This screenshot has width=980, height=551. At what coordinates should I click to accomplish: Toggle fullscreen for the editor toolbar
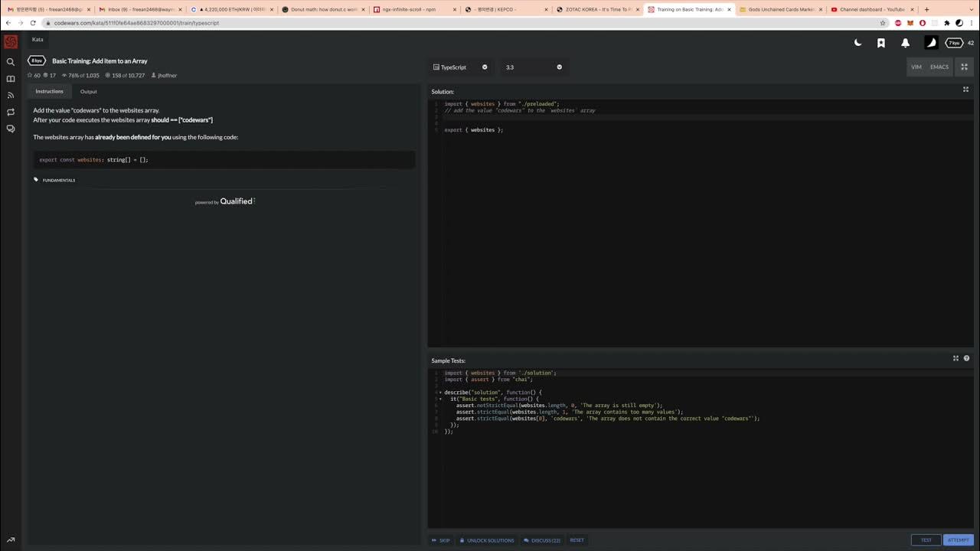point(965,67)
